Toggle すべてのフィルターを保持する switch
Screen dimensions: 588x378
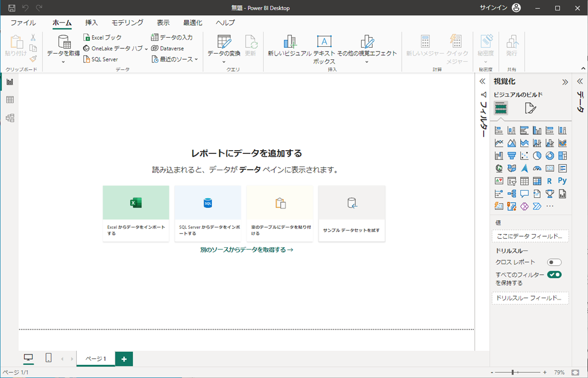point(554,275)
